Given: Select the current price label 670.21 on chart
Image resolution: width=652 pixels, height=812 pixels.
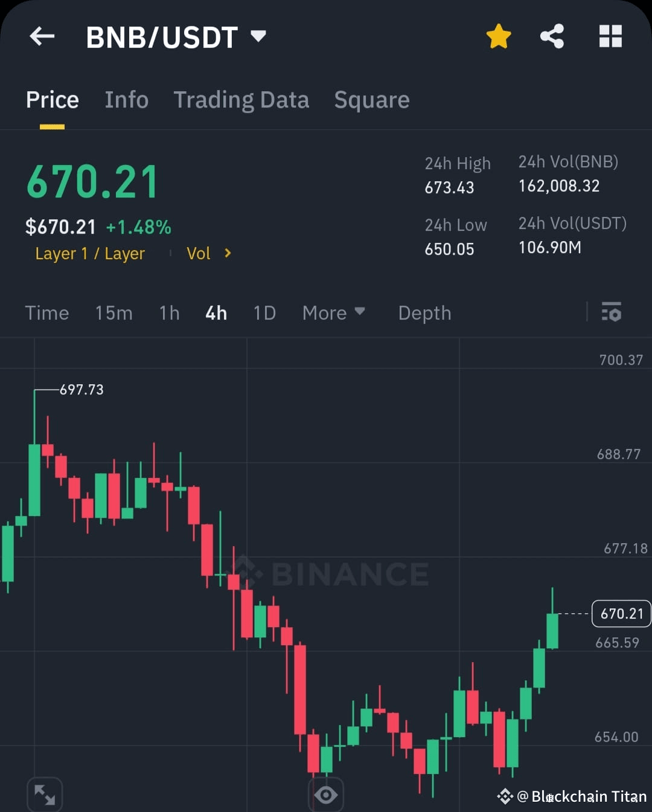Looking at the screenshot, I should coord(621,613).
